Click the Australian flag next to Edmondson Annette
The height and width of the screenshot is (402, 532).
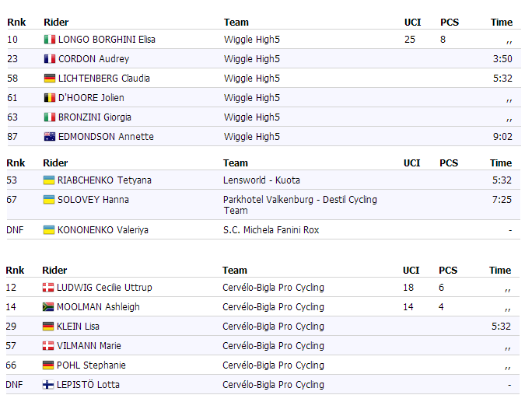click(x=50, y=137)
